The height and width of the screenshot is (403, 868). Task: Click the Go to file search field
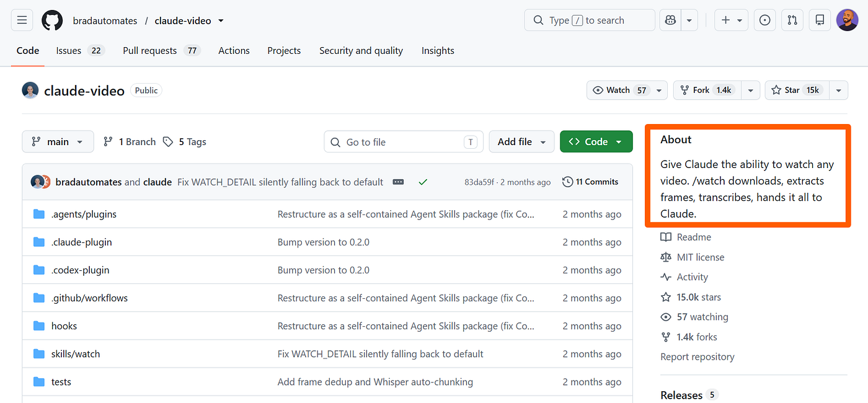[x=403, y=142]
